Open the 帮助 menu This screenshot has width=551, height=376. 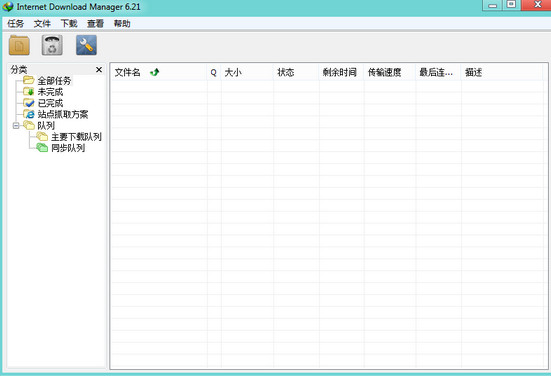(122, 24)
